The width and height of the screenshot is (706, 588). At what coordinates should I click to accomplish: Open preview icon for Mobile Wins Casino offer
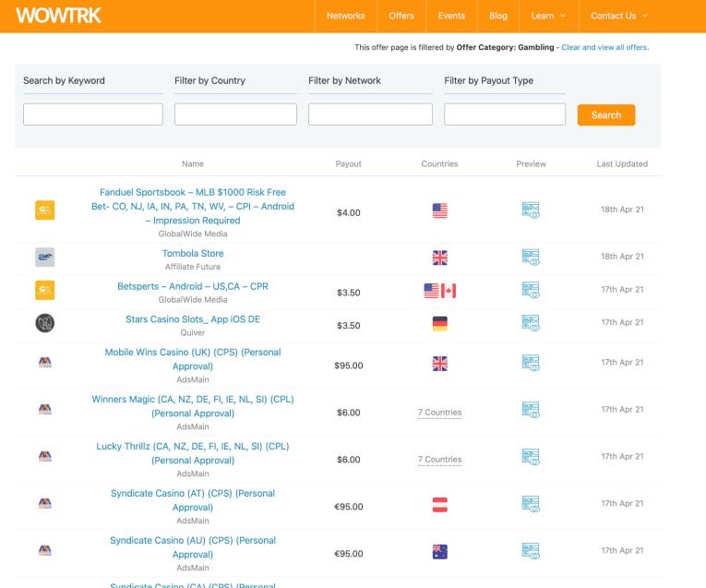(x=531, y=363)
